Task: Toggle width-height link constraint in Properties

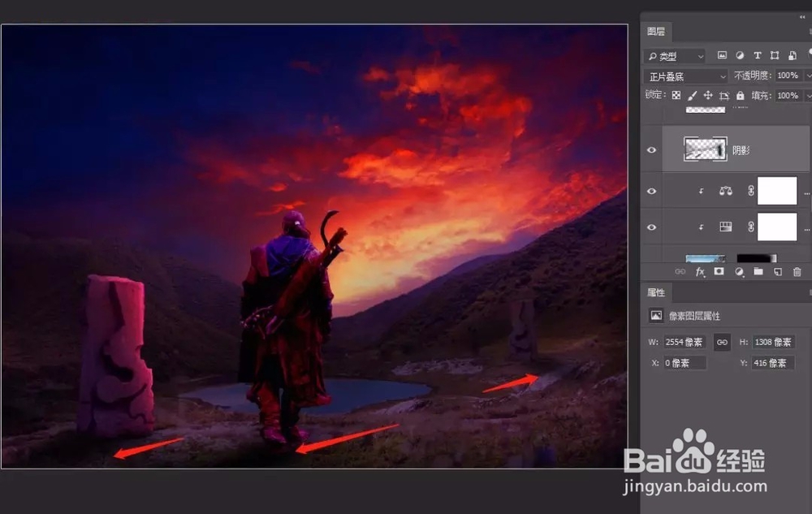Action: point(722,342)
